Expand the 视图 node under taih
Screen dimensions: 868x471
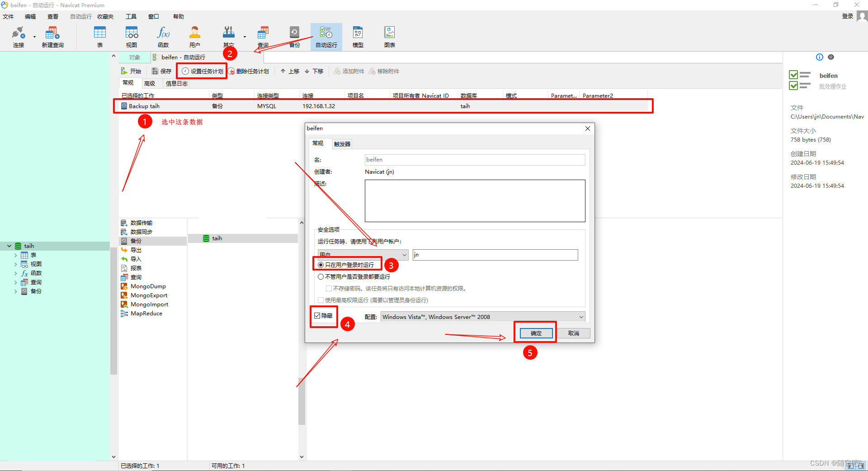pyautogui.click(x=16, y=264)
